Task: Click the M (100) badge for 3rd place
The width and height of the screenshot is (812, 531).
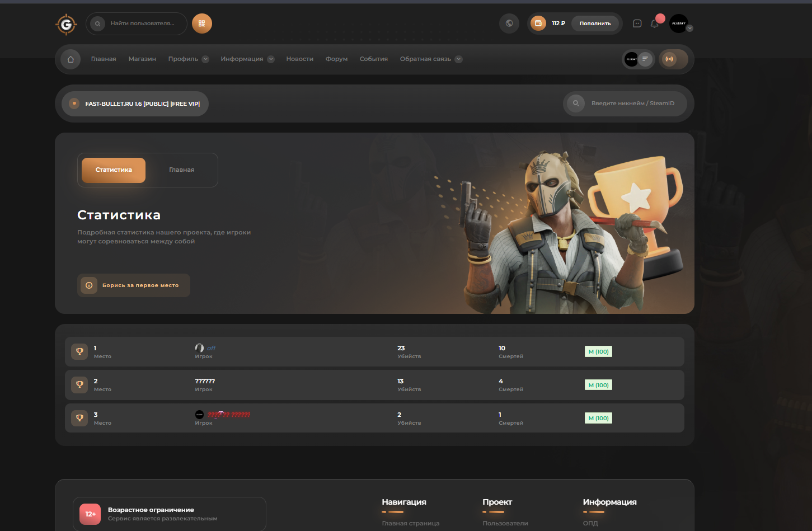Action: click(x=598, y=419)
